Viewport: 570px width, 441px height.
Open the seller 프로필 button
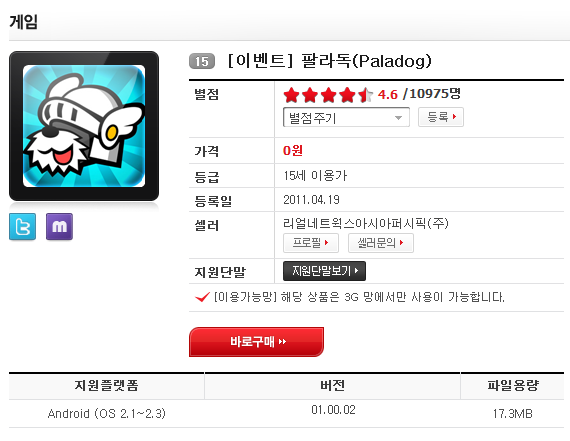point(311,243)
